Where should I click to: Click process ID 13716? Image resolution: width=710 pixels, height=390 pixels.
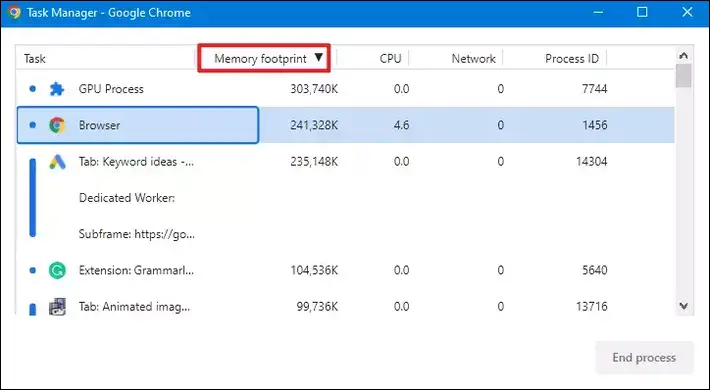591,307
